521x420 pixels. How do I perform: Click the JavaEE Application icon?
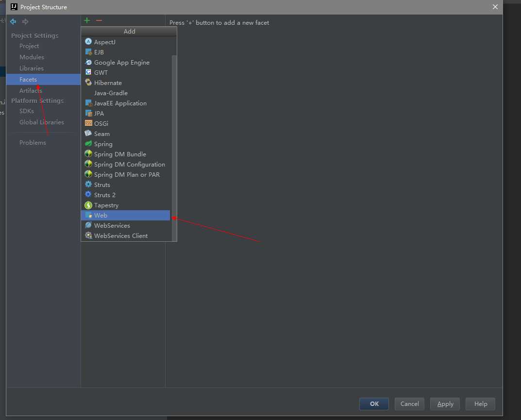coord(88,103)
